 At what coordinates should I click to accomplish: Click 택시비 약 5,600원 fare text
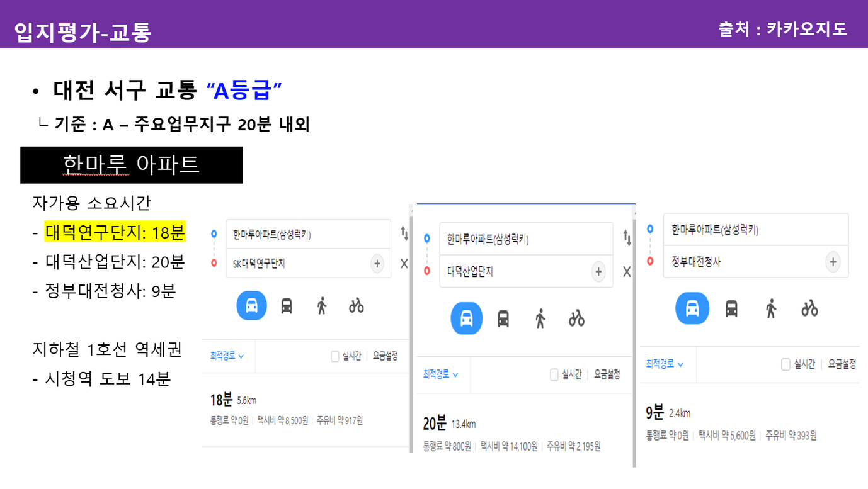tap(727, 435)
